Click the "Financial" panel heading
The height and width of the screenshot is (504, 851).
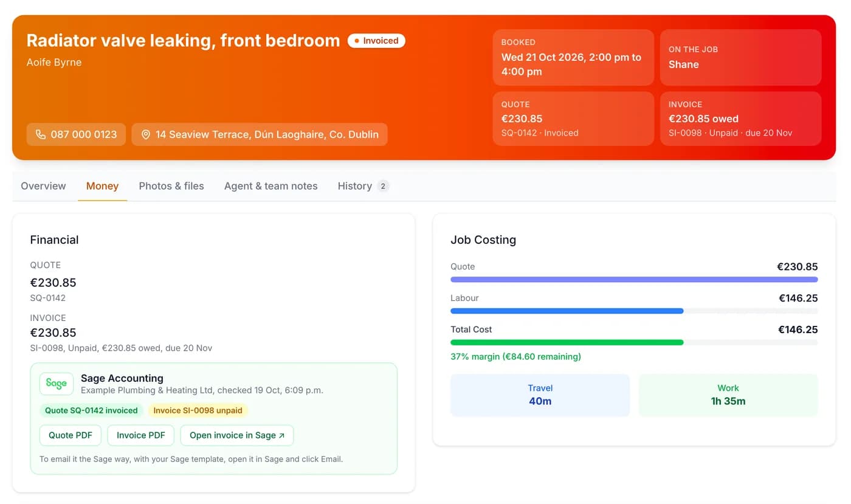[54, 240]
